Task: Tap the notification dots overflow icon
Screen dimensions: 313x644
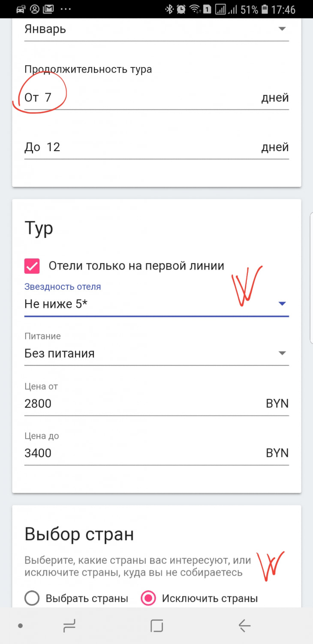Action: pos(65,9)
